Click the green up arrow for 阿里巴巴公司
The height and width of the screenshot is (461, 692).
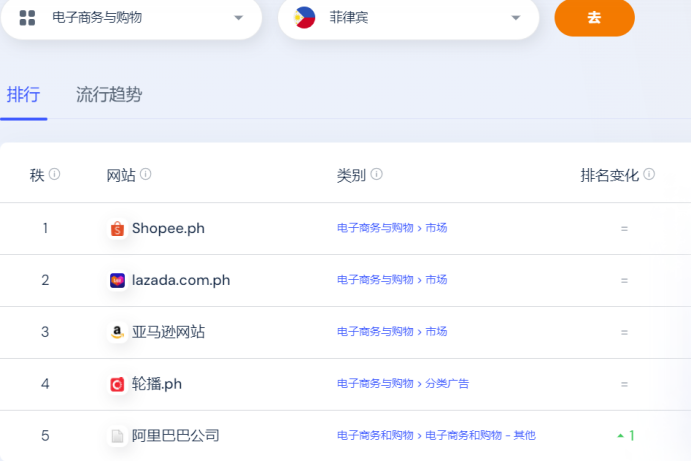point(621,436)
